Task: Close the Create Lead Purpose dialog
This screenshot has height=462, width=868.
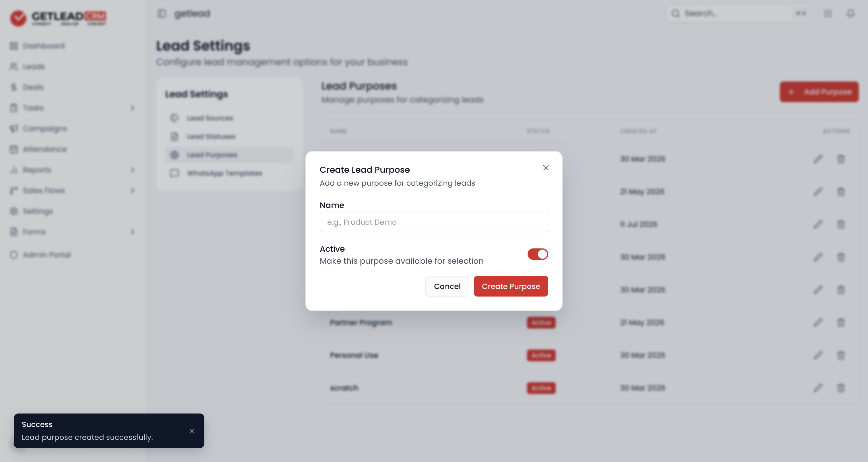Action: [546, 168]
